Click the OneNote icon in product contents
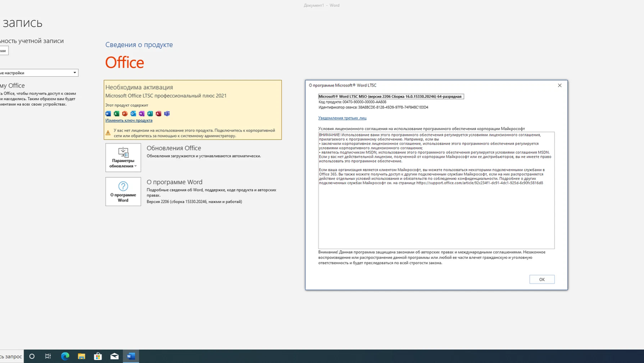644x363 pixels. point(142,113)
